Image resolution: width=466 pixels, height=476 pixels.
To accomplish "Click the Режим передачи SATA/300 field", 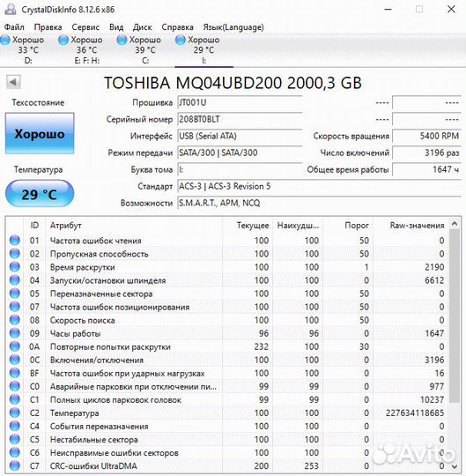I will [x=240, y=152].
